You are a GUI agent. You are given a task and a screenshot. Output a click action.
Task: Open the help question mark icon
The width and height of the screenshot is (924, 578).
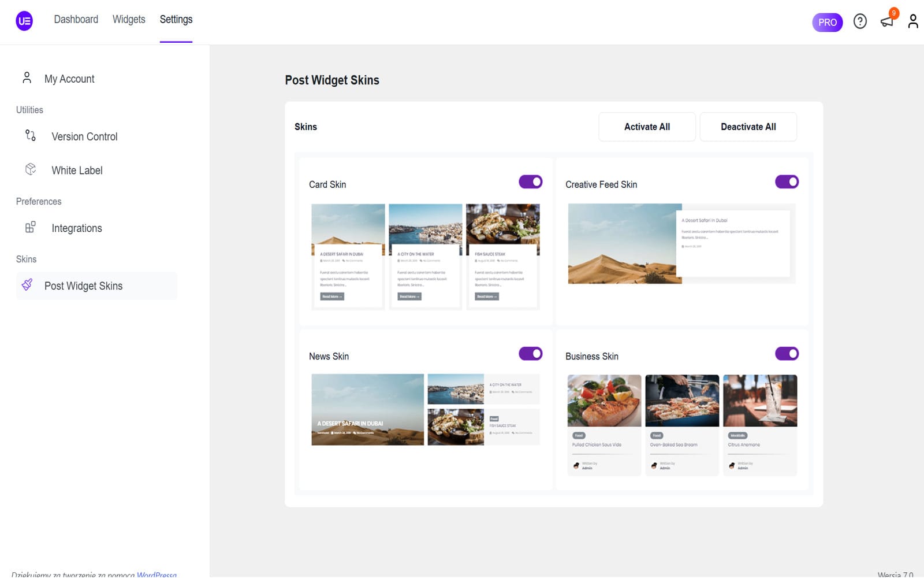click(x=860, y=21)
